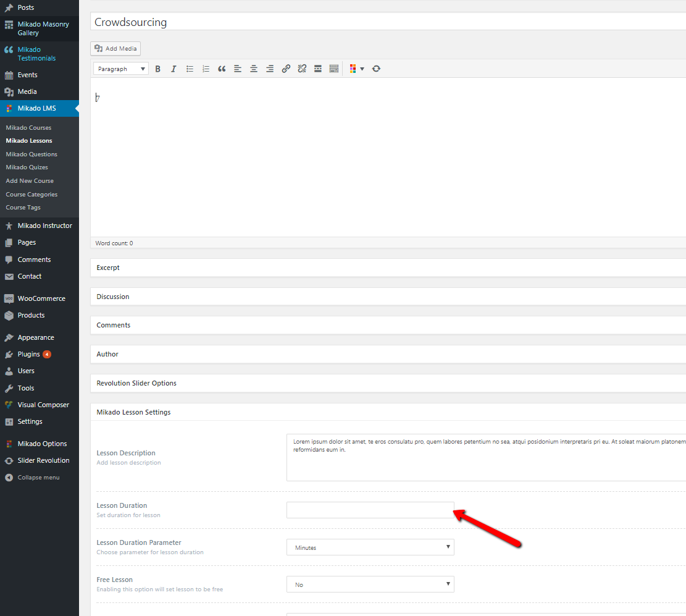
Task: Open the Appearance menu
Action: (x=40, y=337)
